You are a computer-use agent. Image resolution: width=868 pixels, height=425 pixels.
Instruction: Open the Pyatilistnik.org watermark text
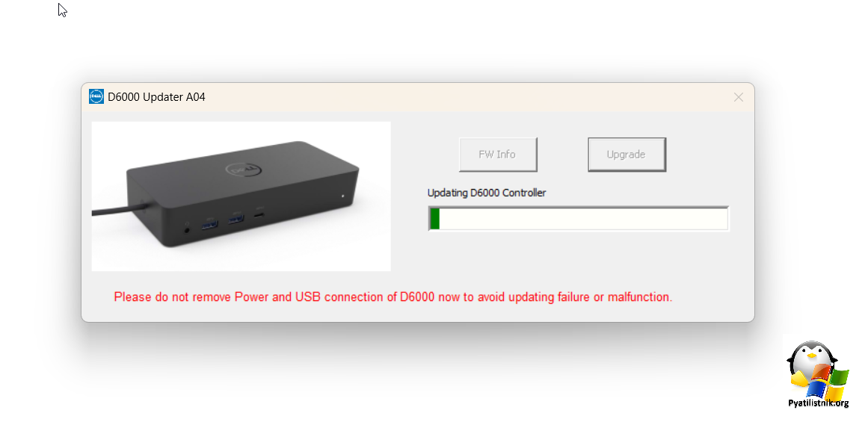coord(818,403)
